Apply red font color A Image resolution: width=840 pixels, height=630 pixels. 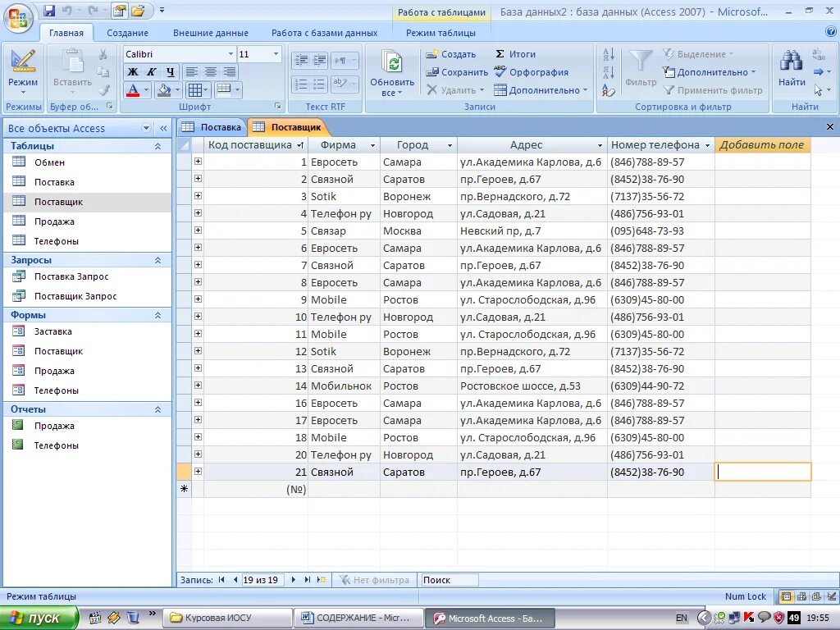point(133,90)
